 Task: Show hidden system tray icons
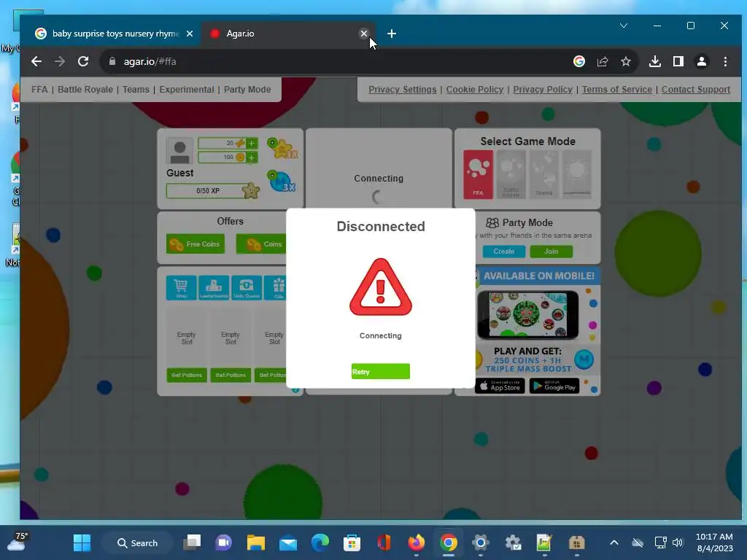(x=614, y=542)
